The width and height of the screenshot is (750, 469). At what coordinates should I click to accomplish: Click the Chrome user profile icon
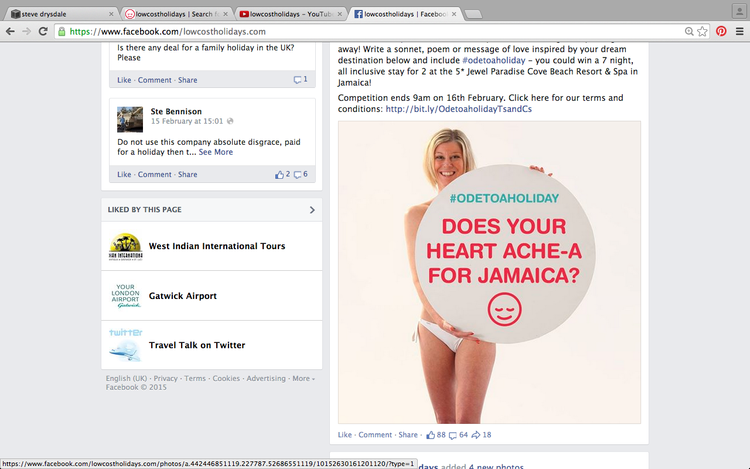tap(739, 11)
